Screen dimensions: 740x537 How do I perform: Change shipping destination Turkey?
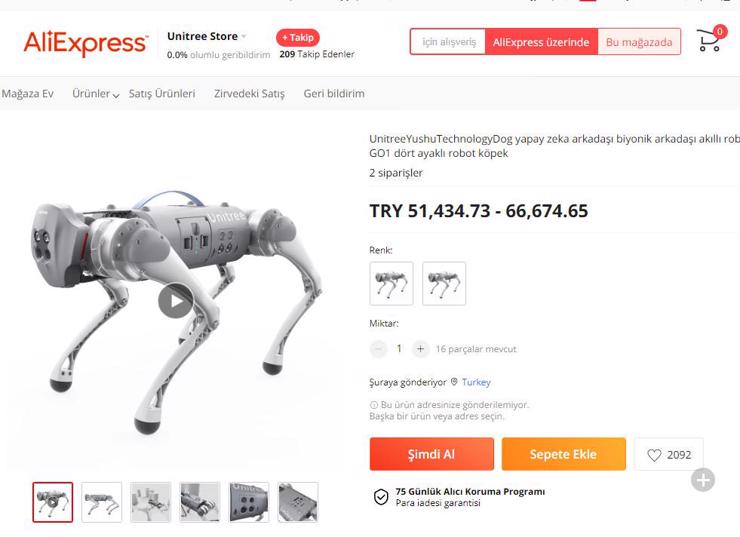(x=476, y=382)
